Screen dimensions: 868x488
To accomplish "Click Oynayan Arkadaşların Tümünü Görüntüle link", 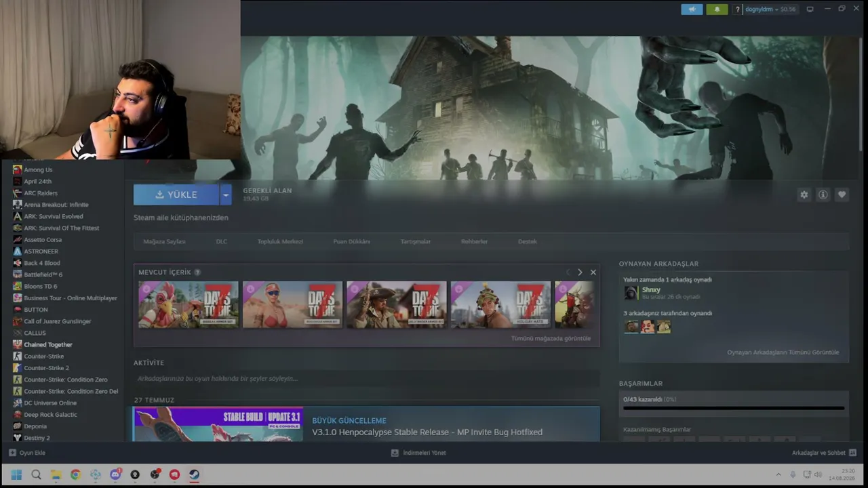I will pos(783,352).
